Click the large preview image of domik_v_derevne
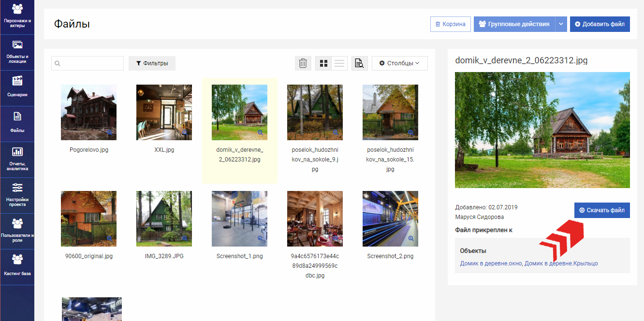This screenshot has width=644, height=321. click(542, 130)
